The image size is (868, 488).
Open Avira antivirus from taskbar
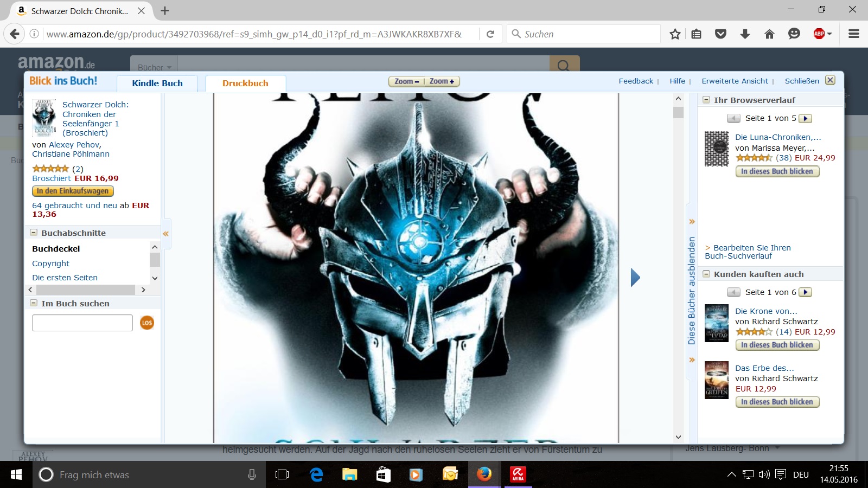518,475
